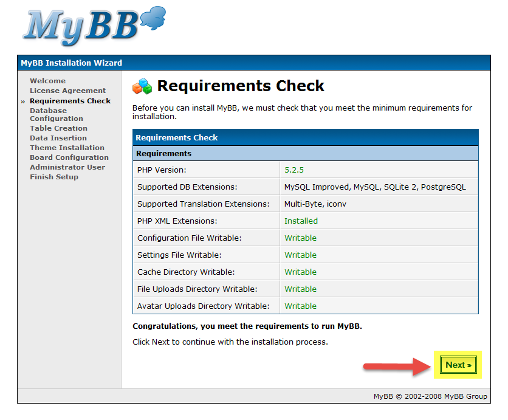This screenshot has height=420, width=508.
Task: Select Finish Setup step in sidebar
Action: (x=53, y=177)
